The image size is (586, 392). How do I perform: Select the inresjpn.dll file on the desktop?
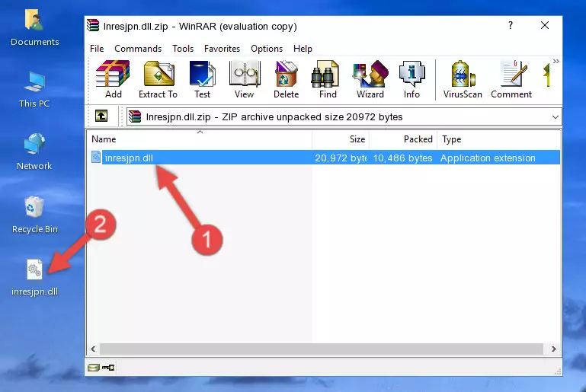(34, 278)
